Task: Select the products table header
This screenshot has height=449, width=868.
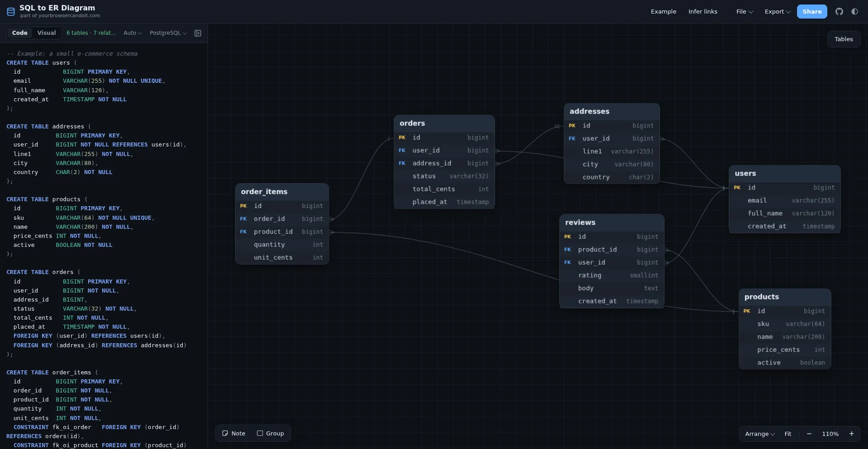Action: tap(785, 297)
